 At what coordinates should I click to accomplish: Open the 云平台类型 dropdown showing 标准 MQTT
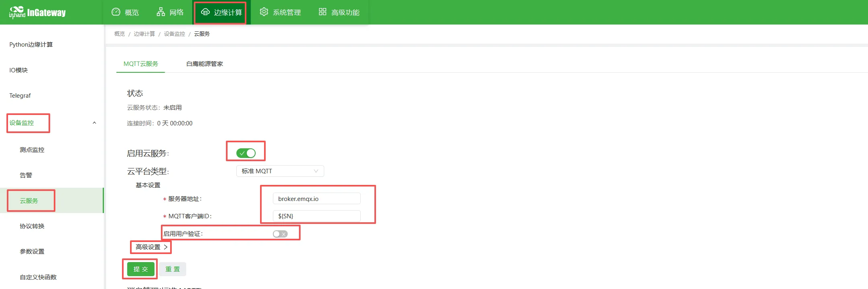click(x=280, y=171)
